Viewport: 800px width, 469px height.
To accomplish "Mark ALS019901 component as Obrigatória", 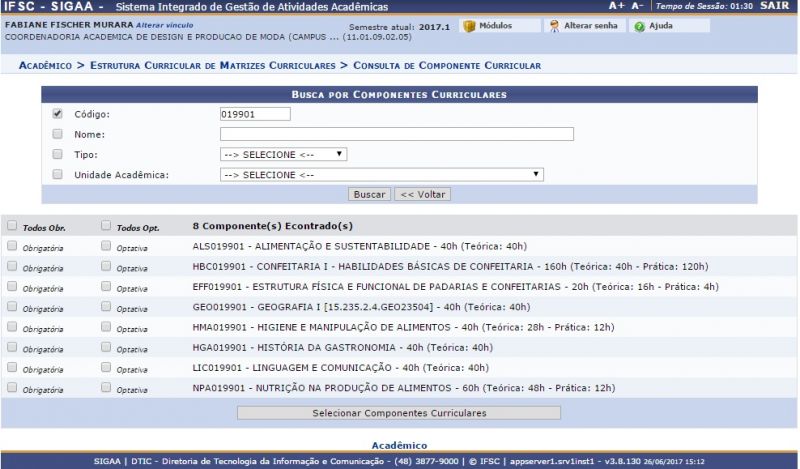I will tap(12, 245).
